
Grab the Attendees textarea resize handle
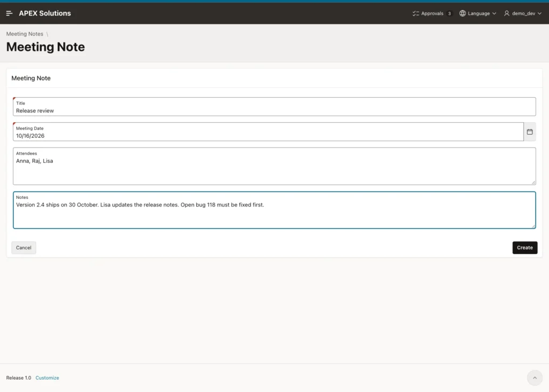click(x=533, y=182)
